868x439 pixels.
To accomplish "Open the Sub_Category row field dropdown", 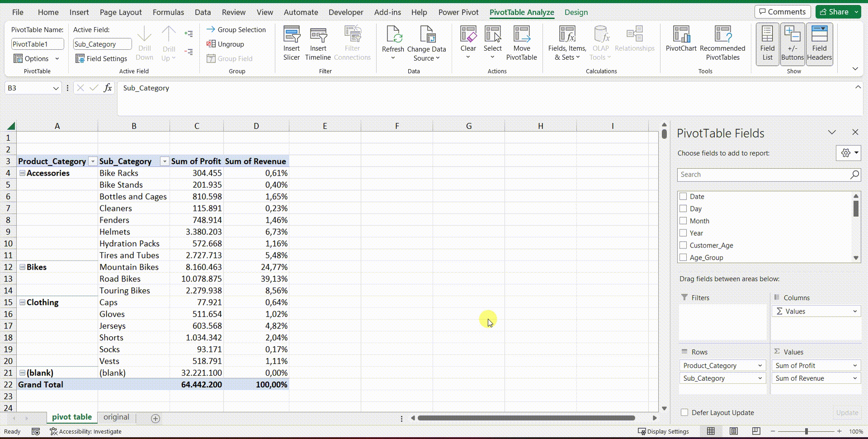I will [760, 378].
